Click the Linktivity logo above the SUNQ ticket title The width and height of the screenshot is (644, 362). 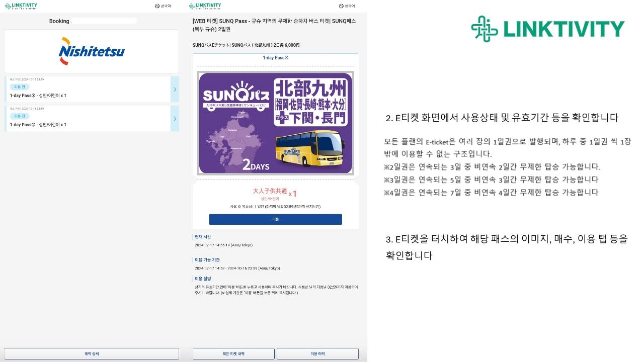[x=205, y=6]
